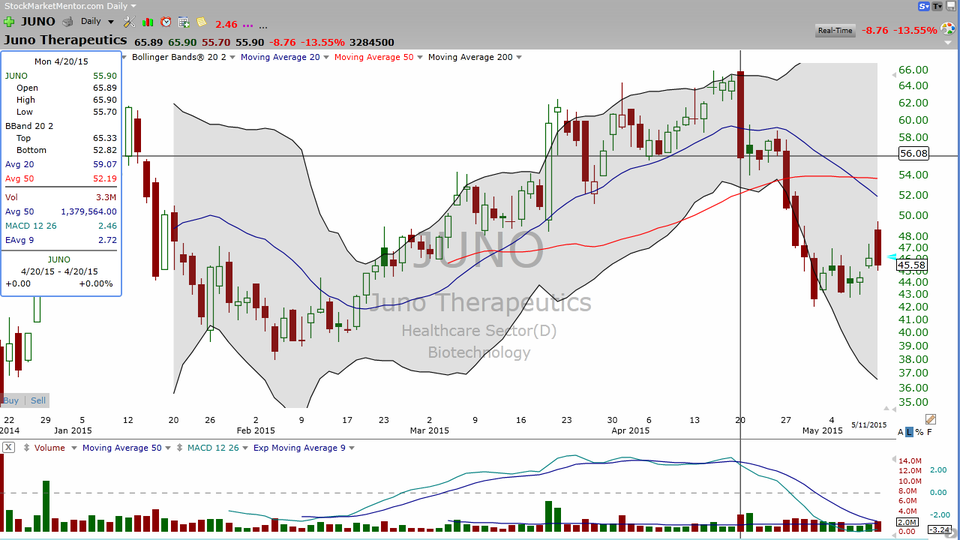
Task: Expand the MACD 12 26 indicator menu
Action: coord(246,448)
